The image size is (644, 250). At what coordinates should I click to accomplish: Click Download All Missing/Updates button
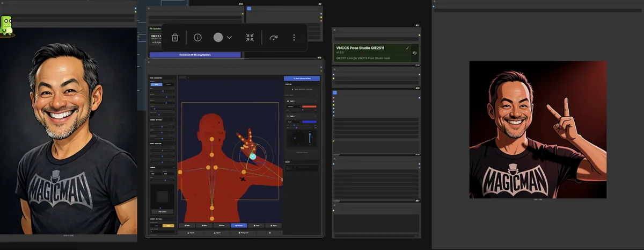click(x=195, y=55)
